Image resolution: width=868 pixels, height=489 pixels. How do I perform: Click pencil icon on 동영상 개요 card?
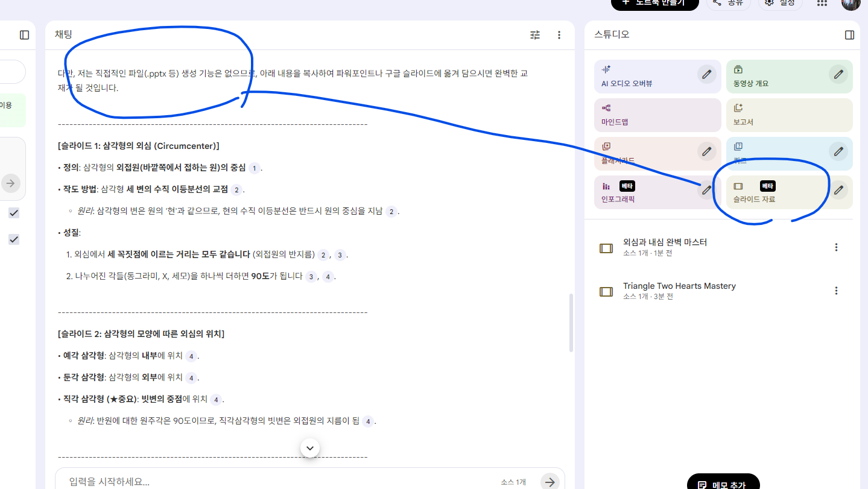click(838, 75)
